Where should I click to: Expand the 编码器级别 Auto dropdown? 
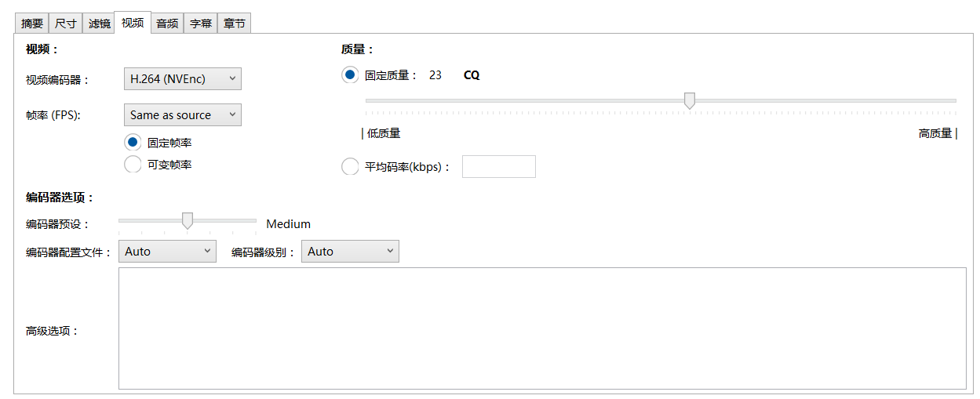point(350,251)
